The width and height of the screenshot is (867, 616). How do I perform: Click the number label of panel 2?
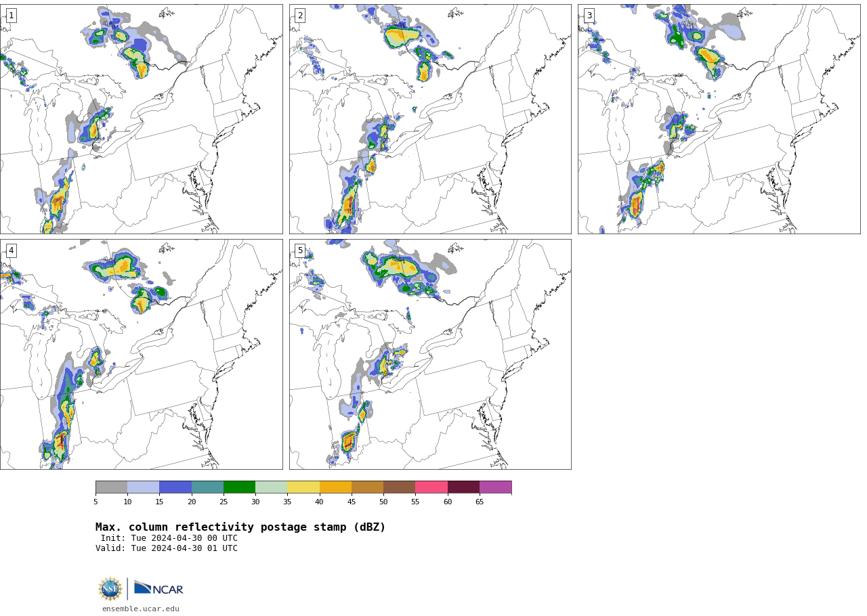[300, 16]
